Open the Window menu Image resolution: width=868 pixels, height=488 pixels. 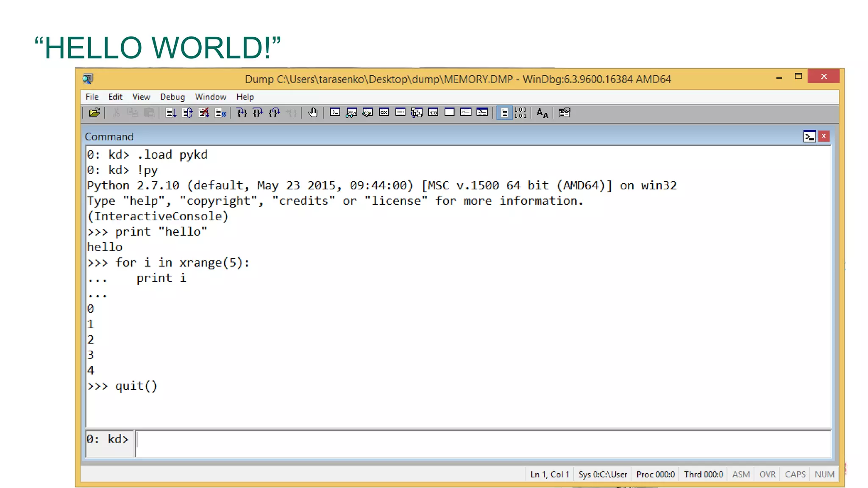pos(210,97)
